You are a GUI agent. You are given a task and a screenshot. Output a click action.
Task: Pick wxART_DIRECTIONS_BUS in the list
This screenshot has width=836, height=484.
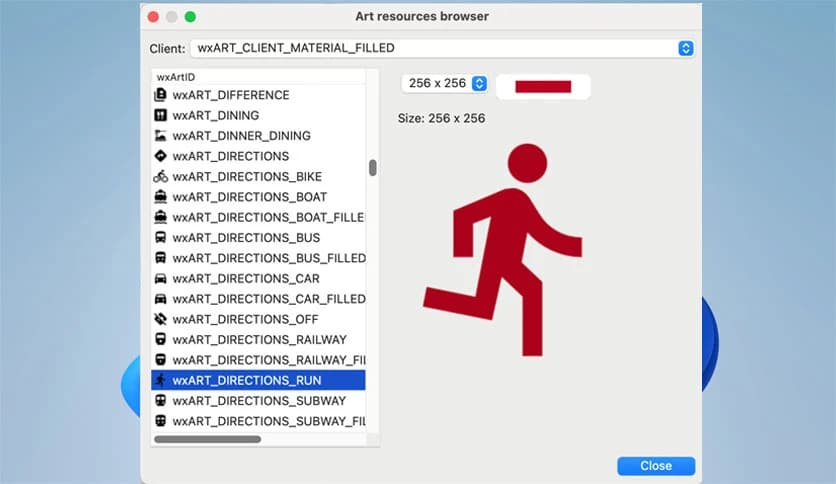click(246, 237)
